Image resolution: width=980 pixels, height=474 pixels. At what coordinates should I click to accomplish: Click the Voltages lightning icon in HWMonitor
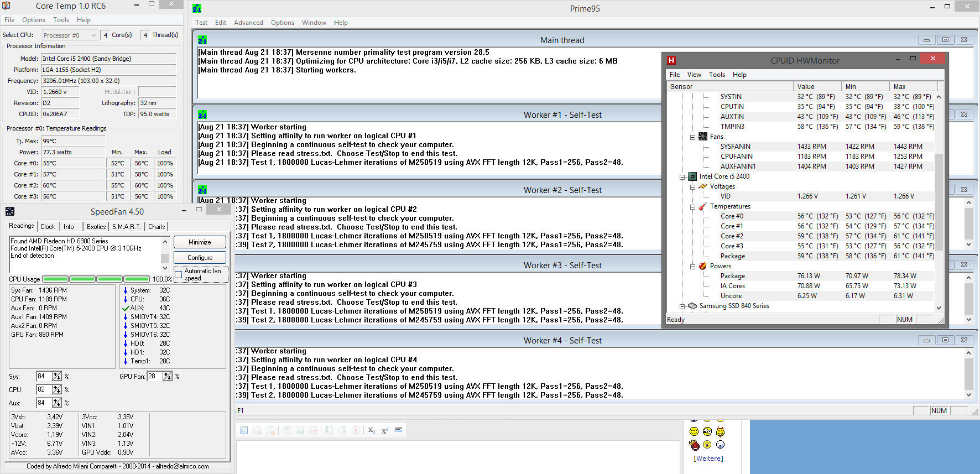[x=703, y=186]
